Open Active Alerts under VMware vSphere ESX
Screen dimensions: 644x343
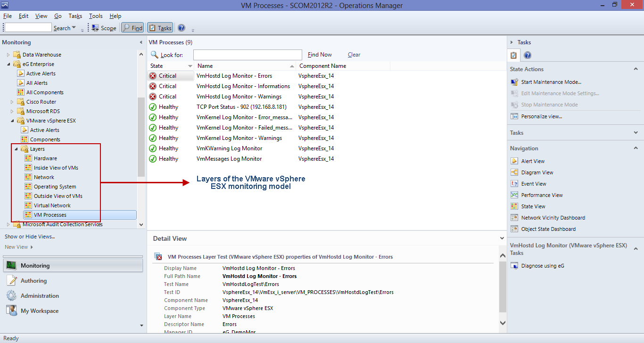(x=44, y=130)
